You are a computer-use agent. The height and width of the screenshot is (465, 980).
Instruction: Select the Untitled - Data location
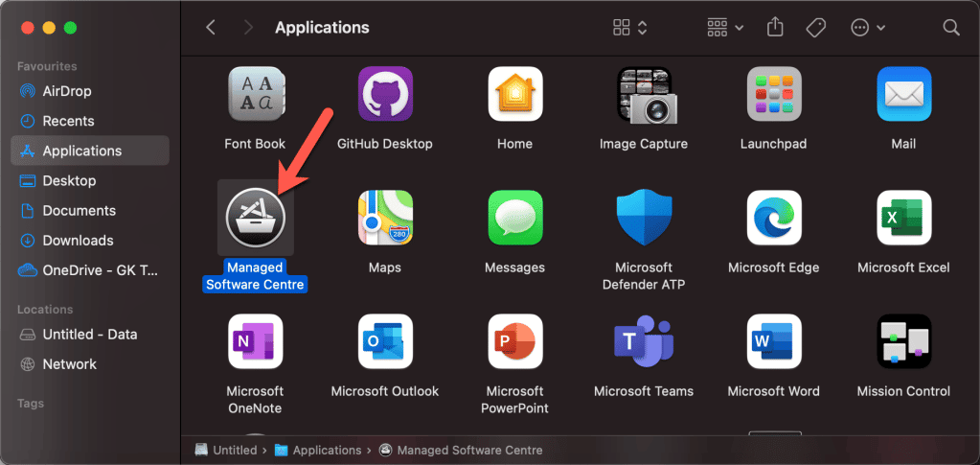90,335
